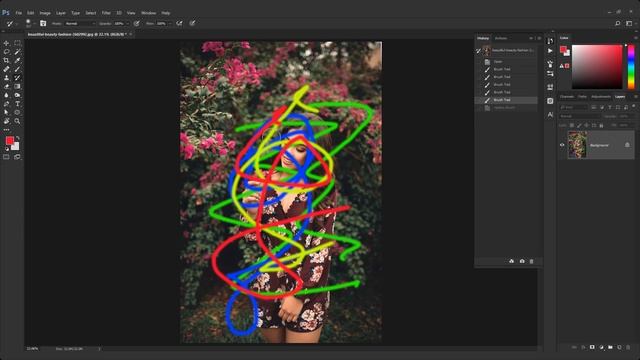Add layer mask button in Layers panel
The image size is (640, 360).
click(592, 347)
